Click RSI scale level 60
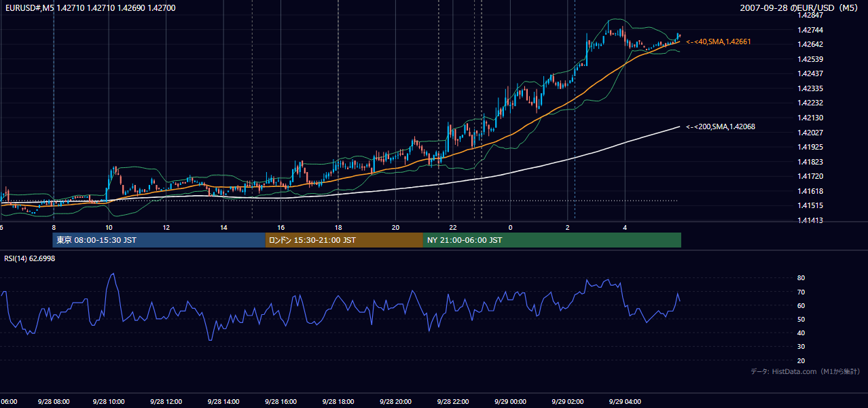 (801, 305)
